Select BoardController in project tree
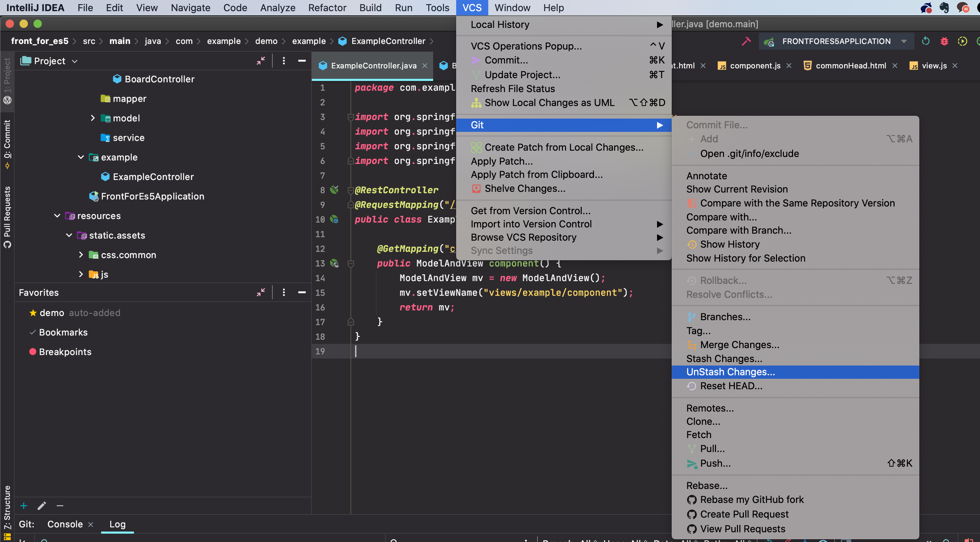The image size is (980, 542). coord(154,79)
